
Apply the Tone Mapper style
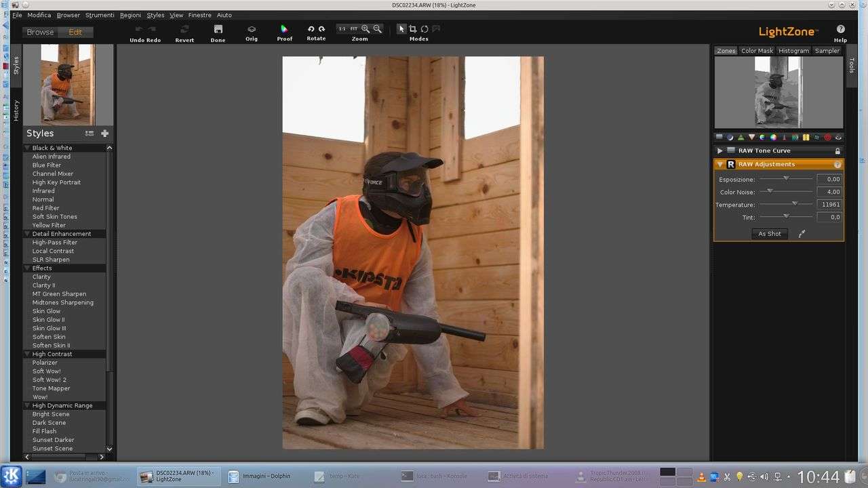(51, 388)
